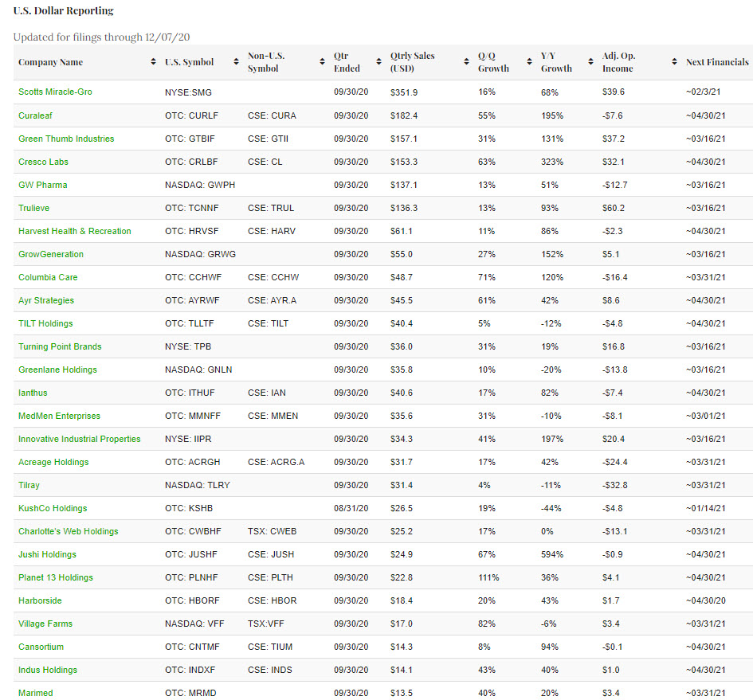Open Harvest Health & Recreation link
753x700 pixels.
point(74,231)
